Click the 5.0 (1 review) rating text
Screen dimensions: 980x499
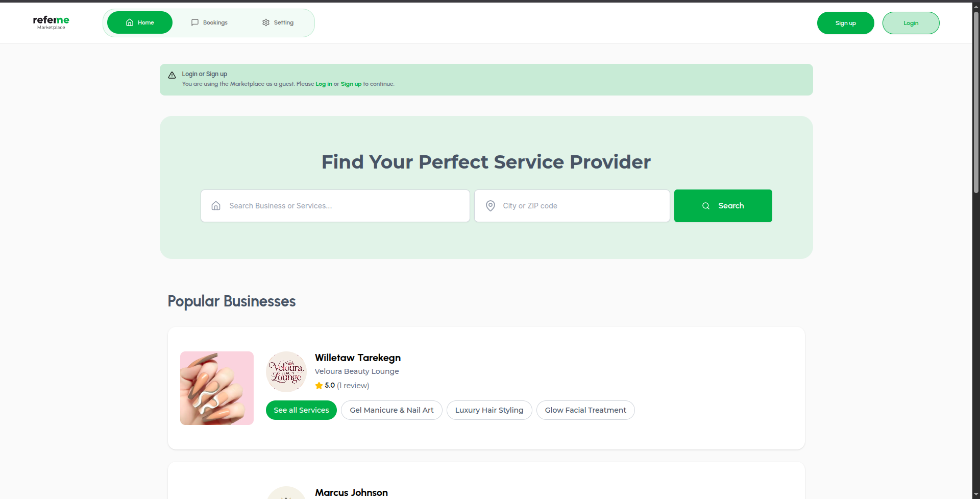coord(347,386)
